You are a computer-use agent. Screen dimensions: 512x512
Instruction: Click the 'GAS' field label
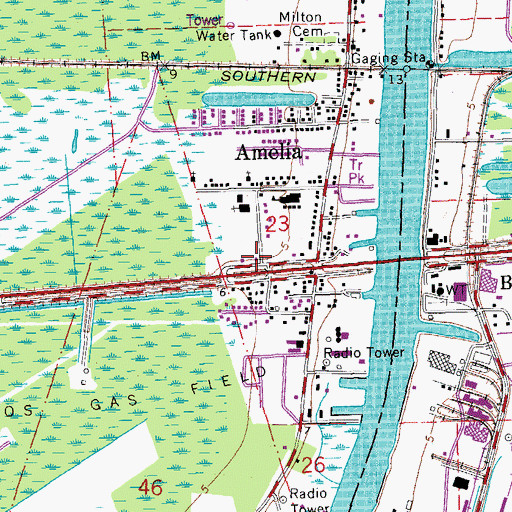click(114, 403)
